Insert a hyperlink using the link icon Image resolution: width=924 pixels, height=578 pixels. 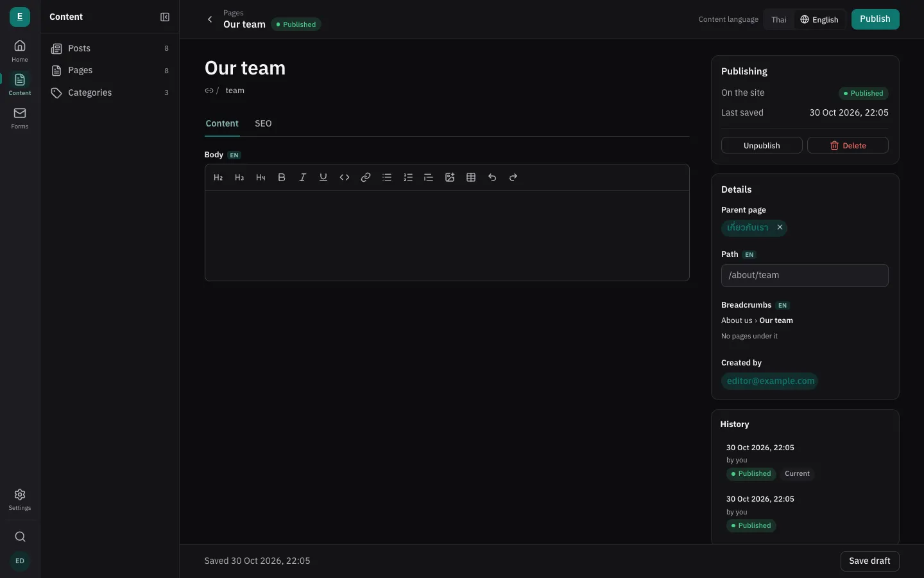point(366,177)
